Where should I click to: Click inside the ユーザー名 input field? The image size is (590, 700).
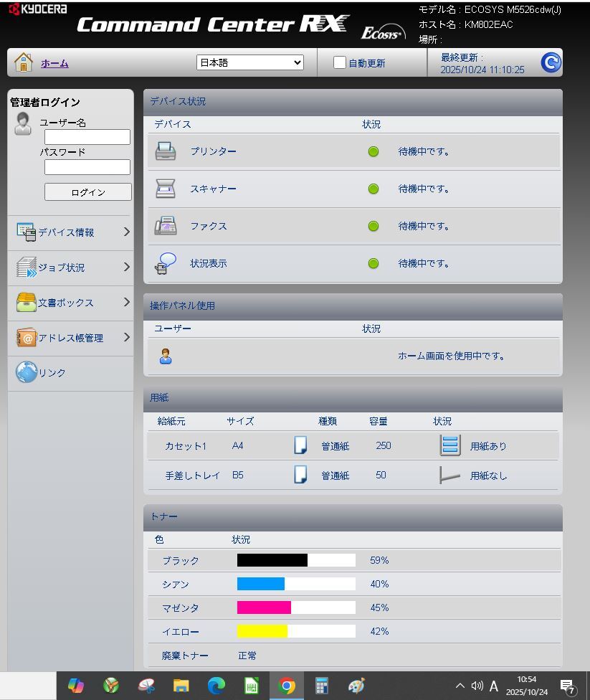87,136
